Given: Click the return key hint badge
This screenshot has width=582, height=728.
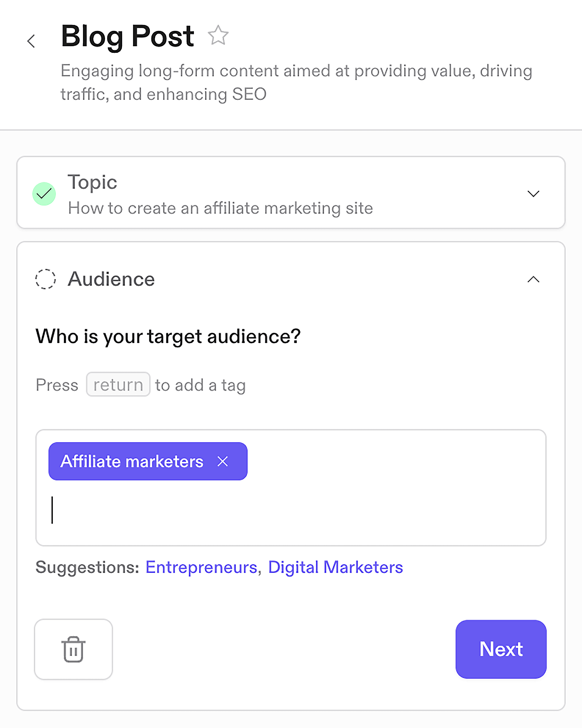Looking at the screenshot, I should point(118,384).
